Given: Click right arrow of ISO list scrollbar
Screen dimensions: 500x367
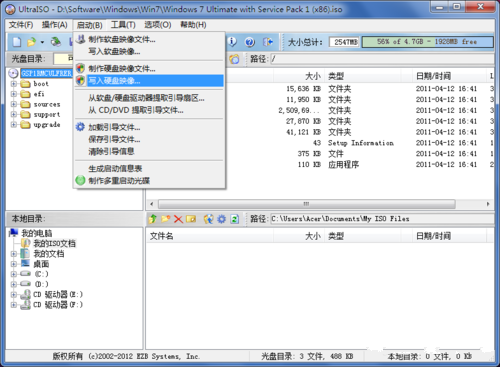Looking at the screenshot, I should [488, 204].
